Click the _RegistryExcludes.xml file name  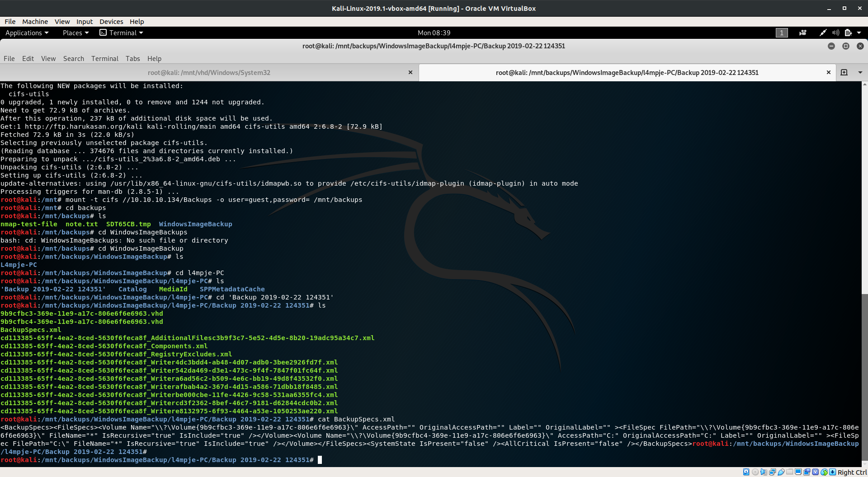[116, 354]
